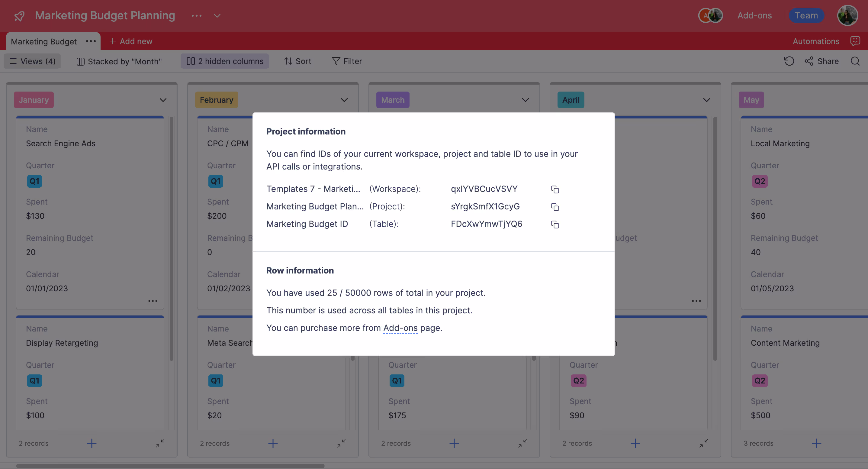Click Q2 tag on Local Marketing card

(760, 181)
